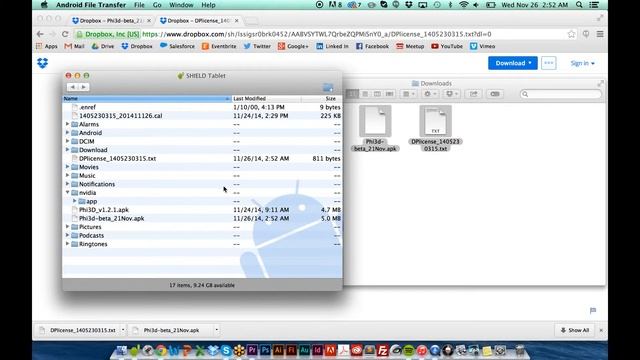
Task: Launch Premiere Pro from the Dock
Action: [252, 350]
